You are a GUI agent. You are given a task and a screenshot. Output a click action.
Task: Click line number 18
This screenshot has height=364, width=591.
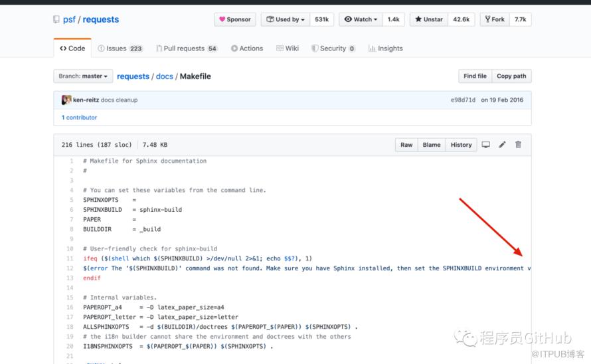coord(70,327)
